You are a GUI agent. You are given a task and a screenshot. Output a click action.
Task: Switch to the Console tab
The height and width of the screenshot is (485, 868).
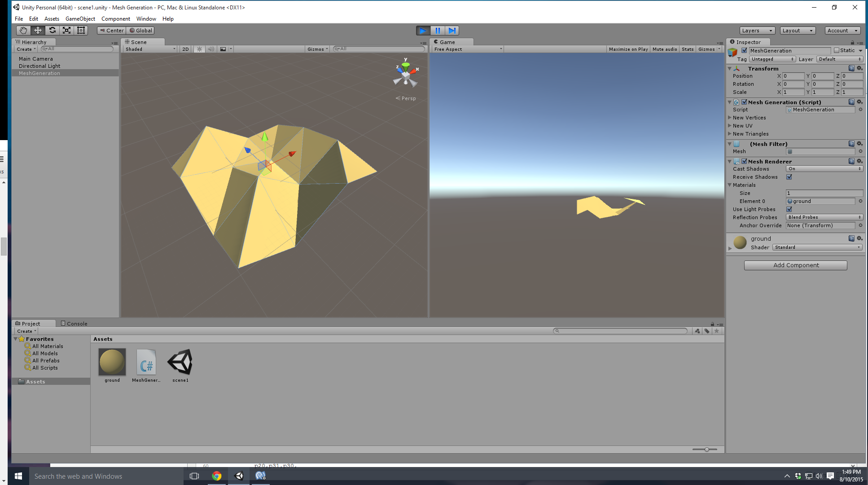point(74,323)
